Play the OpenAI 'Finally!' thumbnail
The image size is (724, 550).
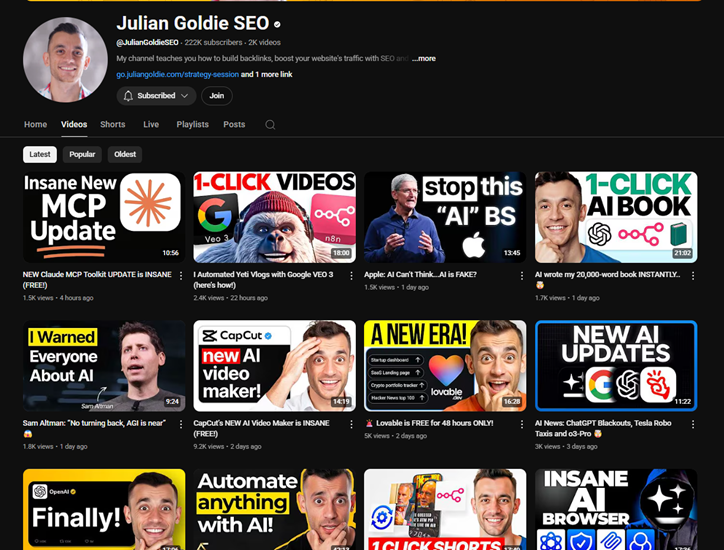click(104, 509)
